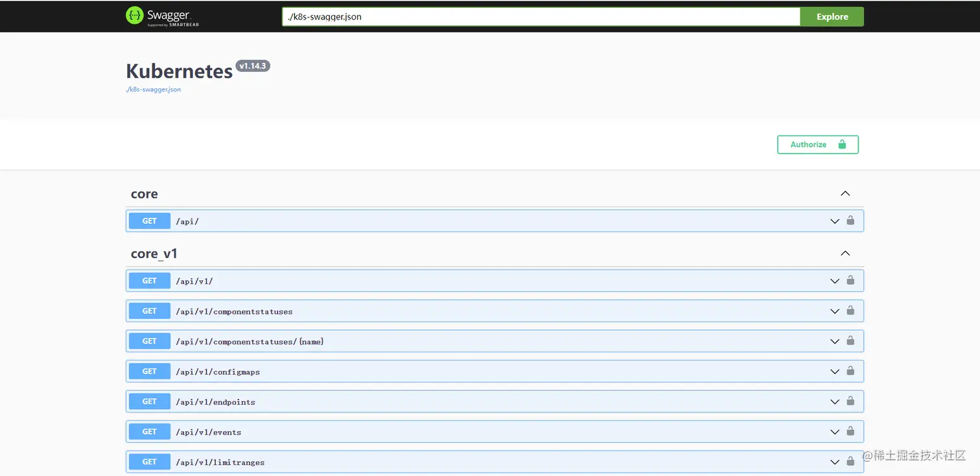
Task: Click GET badge for /api/v1/limitranges
Action: (150, 462)
